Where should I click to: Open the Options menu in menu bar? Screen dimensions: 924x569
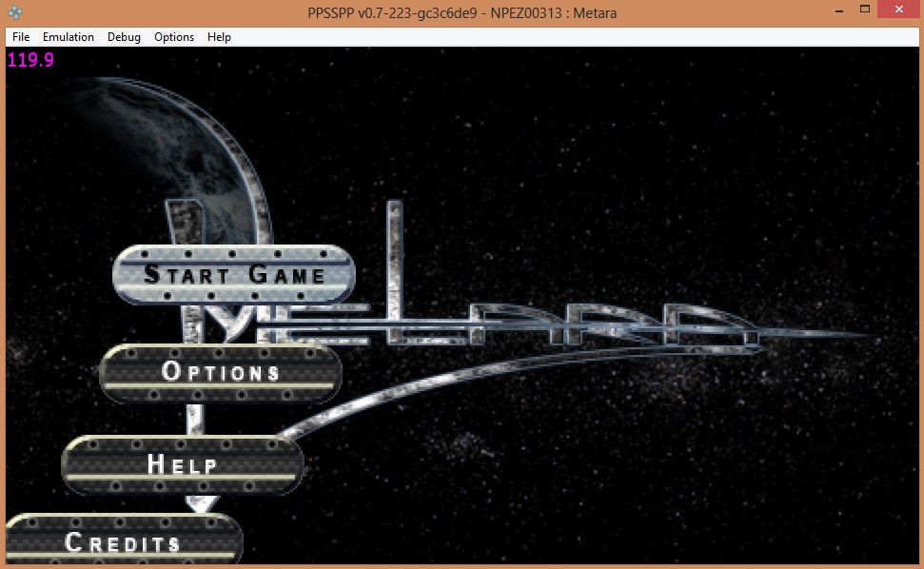coord(174,37)
